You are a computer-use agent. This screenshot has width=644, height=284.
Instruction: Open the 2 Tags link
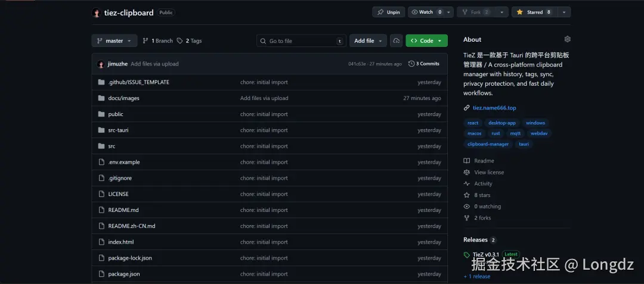tap(190, 40)
